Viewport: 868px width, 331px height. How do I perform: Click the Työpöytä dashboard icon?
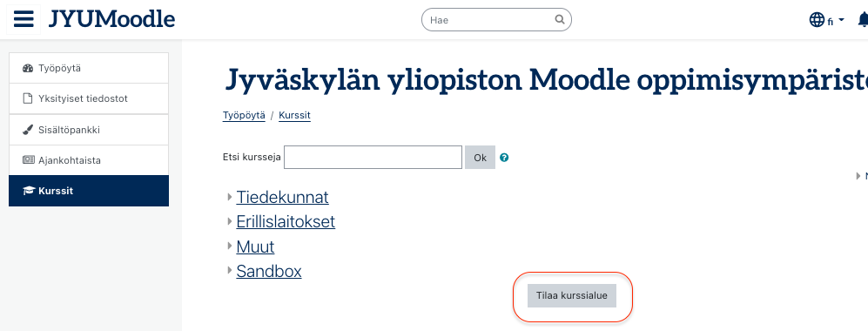28,69
